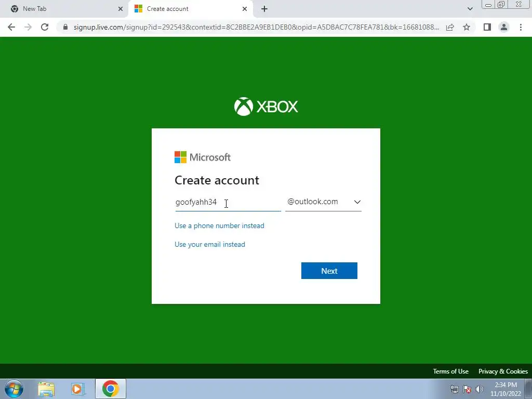Close the New Tab tab
This screenshot has height=399, width=532.
click(121, 9)
